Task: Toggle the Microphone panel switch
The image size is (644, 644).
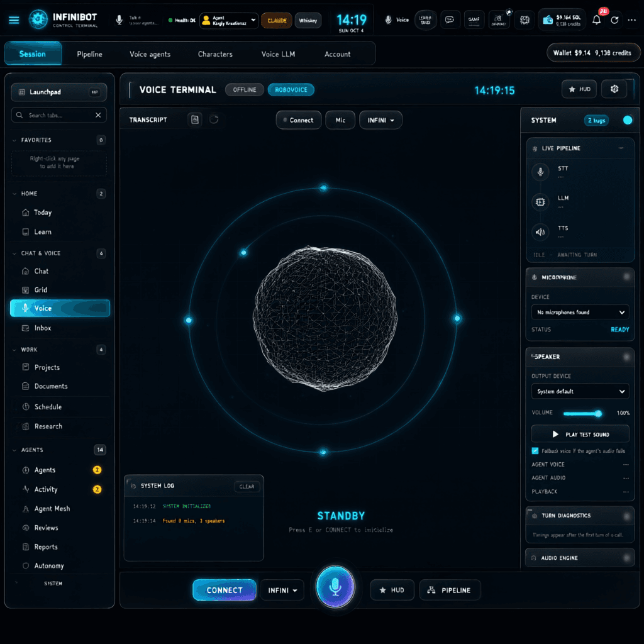Action: [x=626, y=277]
